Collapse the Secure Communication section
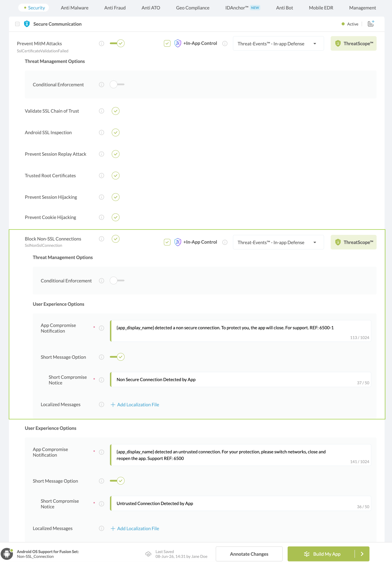This screenshot has width=392, height=562. (x=17, y=24)
